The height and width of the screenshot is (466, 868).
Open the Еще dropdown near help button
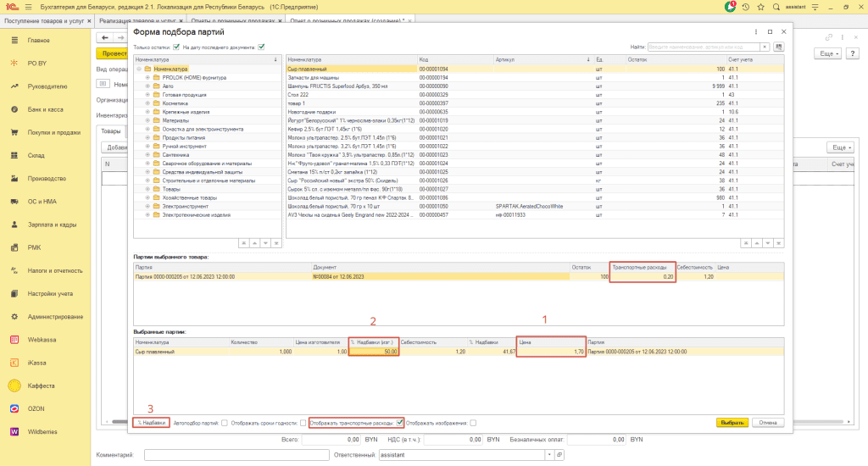(828, 53)
